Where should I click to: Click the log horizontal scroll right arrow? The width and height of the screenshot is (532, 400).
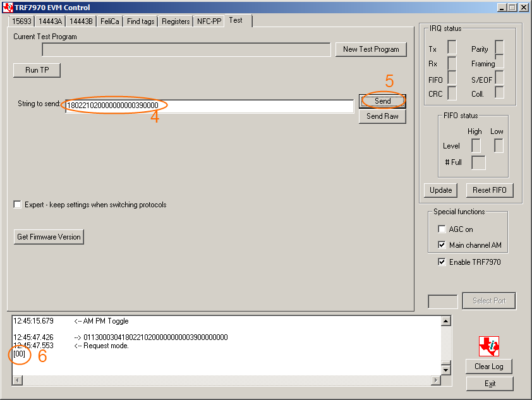[436, 380]
